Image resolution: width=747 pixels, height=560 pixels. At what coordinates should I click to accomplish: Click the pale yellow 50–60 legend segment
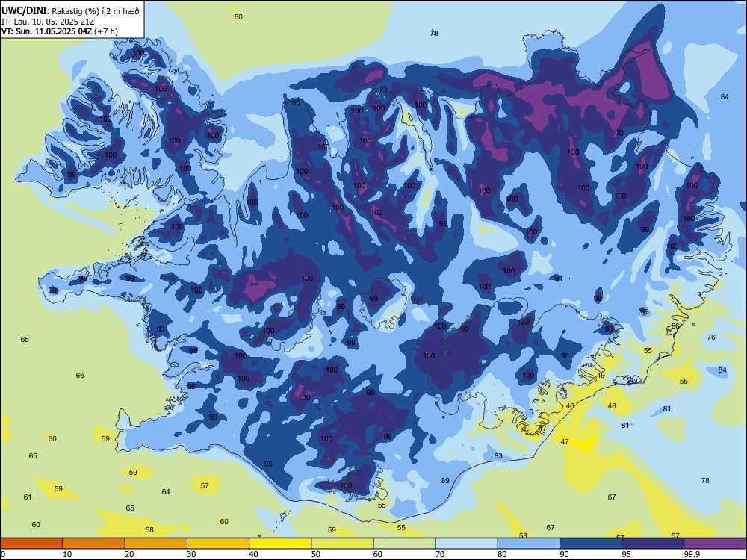pyautogui.click(x=342, y=544)
